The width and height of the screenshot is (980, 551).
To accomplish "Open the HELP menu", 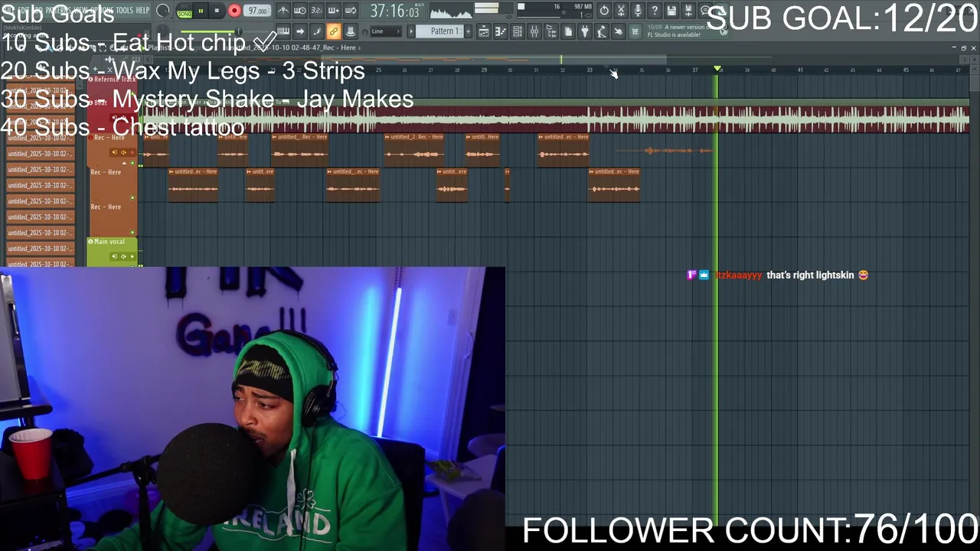I will (x=142, y=11).
